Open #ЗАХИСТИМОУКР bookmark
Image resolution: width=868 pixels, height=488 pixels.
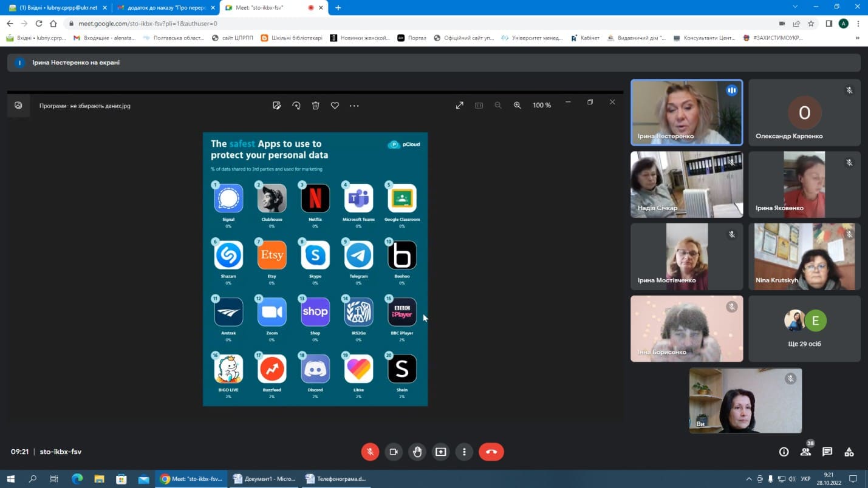coord(773,38)
